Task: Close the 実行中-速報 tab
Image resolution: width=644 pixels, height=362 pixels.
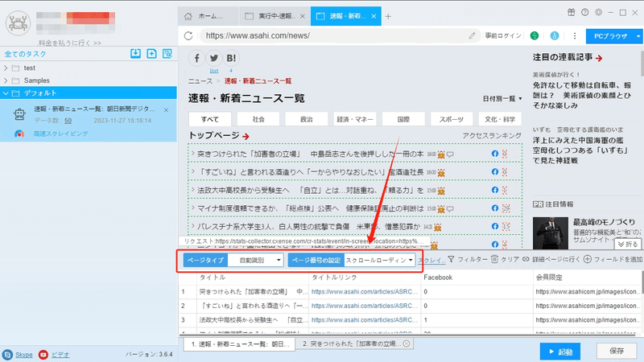Action: pyautogui.click(x=303, y=16)
